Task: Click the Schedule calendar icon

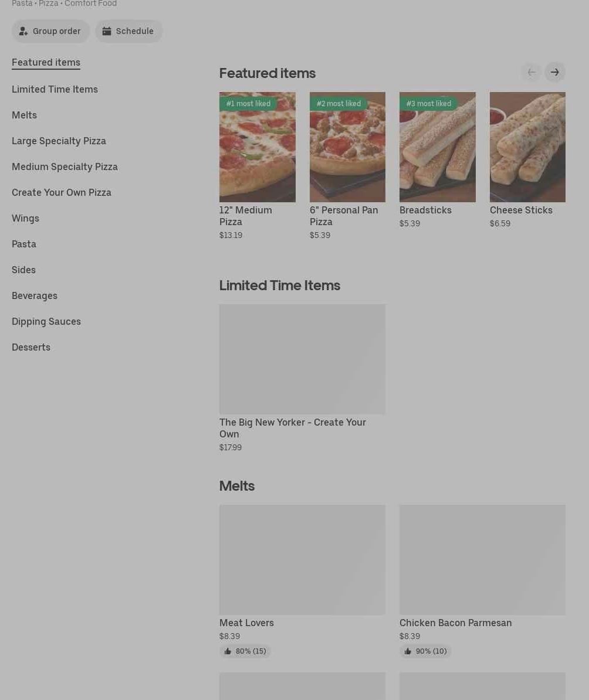Action: pyautogui.click(x=106, y=31)
